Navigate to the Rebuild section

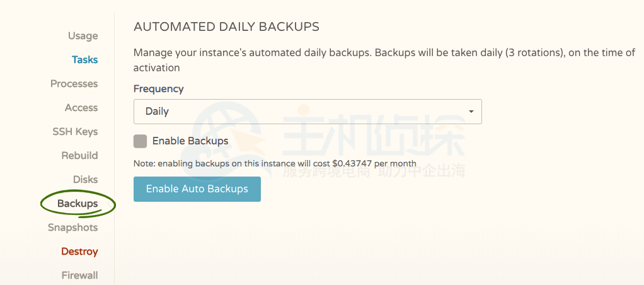[79, 156]
